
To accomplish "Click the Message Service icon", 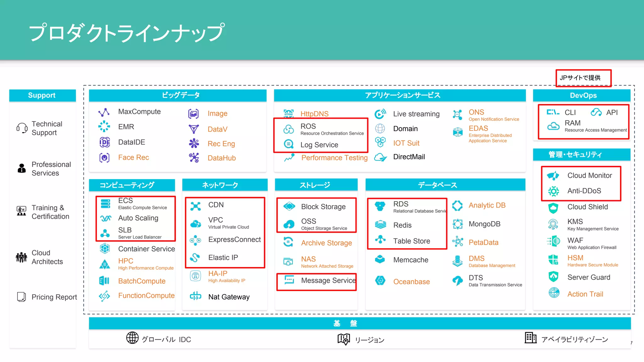I will (x=289, y=279).
